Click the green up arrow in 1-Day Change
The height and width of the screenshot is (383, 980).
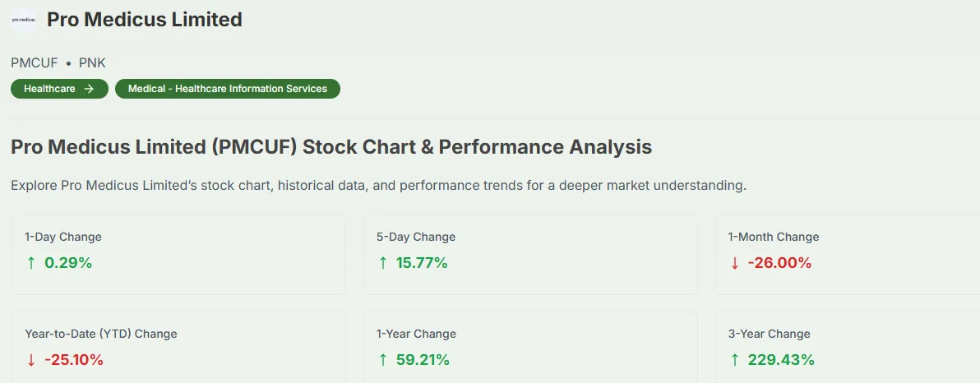pyautogui.click(x=31, y=263)
